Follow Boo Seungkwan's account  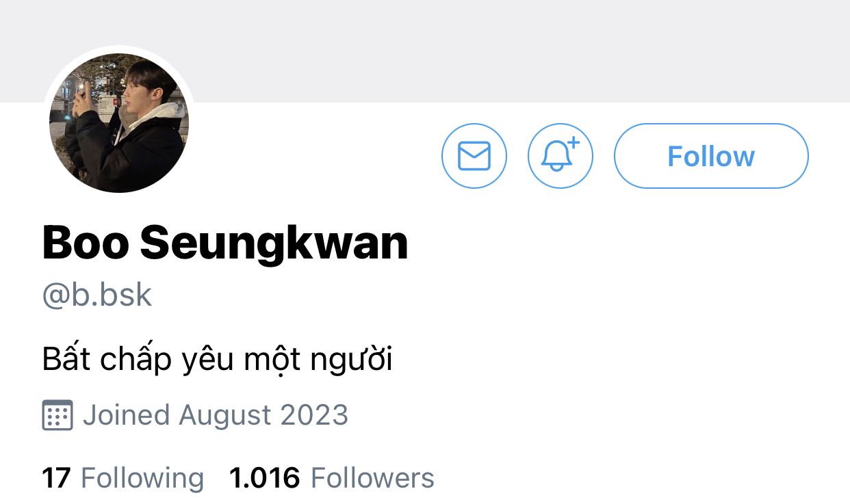711,156
